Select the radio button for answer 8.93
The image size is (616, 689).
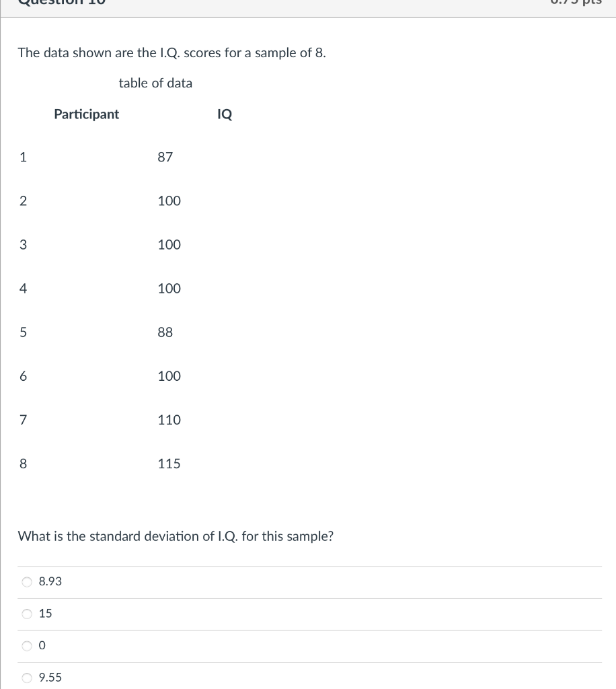[x=26, y=581]
